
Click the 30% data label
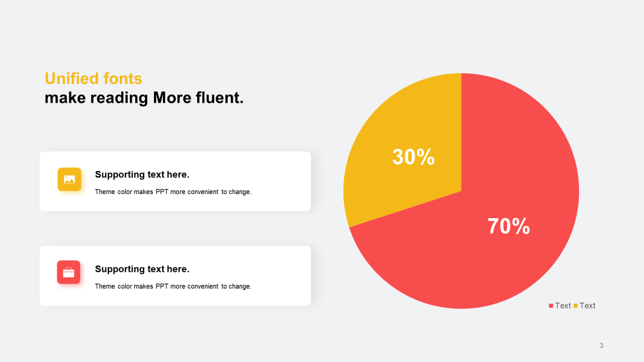(413, 157)
